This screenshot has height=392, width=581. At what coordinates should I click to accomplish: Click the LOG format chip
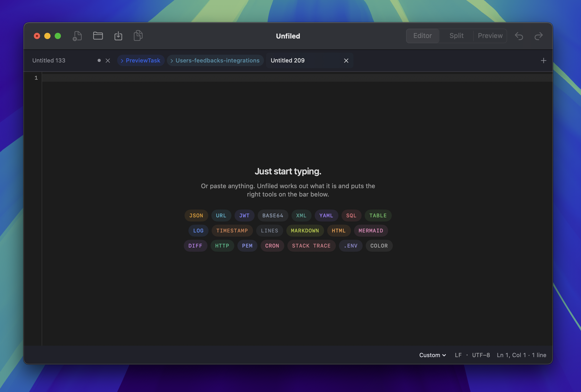click(x=198, y=231)
